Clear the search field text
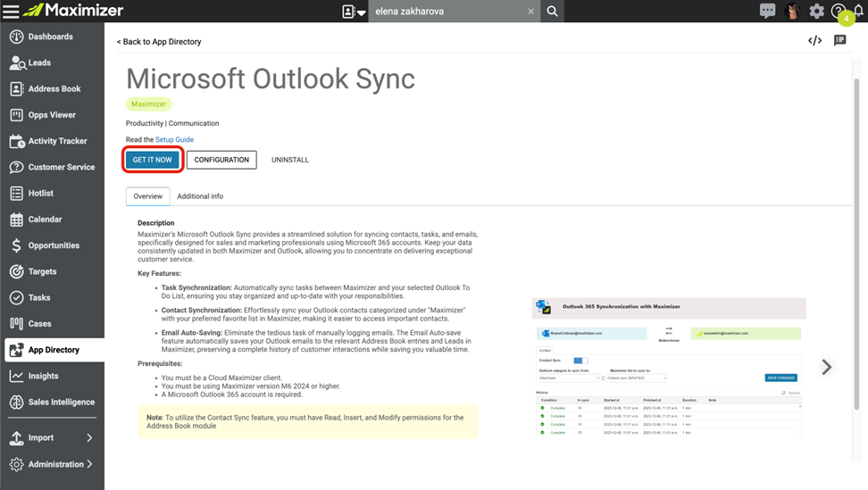The width and height of the screenshot is (868, 490). (530, 11)
